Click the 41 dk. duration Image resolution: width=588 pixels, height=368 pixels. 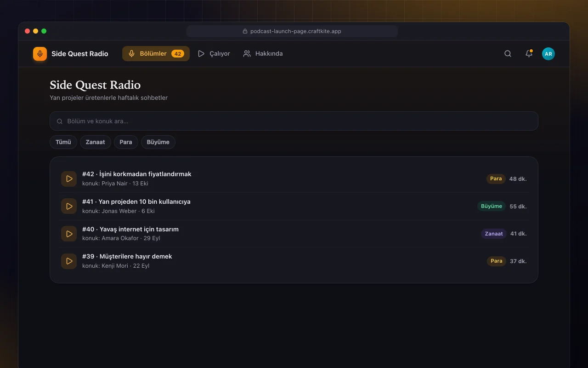(x=519, y=234)
